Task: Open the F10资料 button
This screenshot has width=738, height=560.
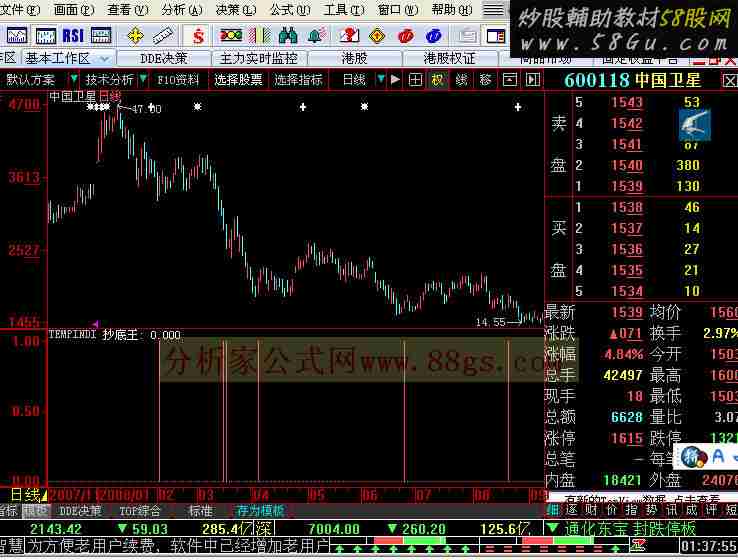Action: coord(178,80)
